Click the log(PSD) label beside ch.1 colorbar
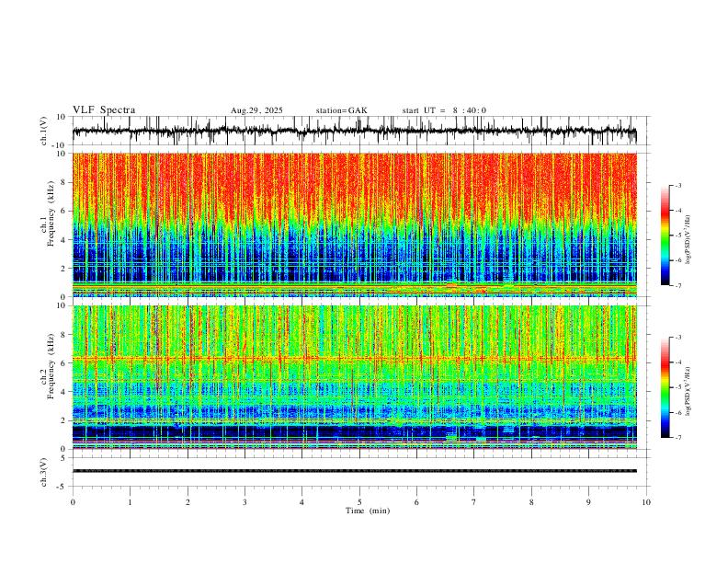The height and width of the screenshot is (563, 728). (688, 240)
